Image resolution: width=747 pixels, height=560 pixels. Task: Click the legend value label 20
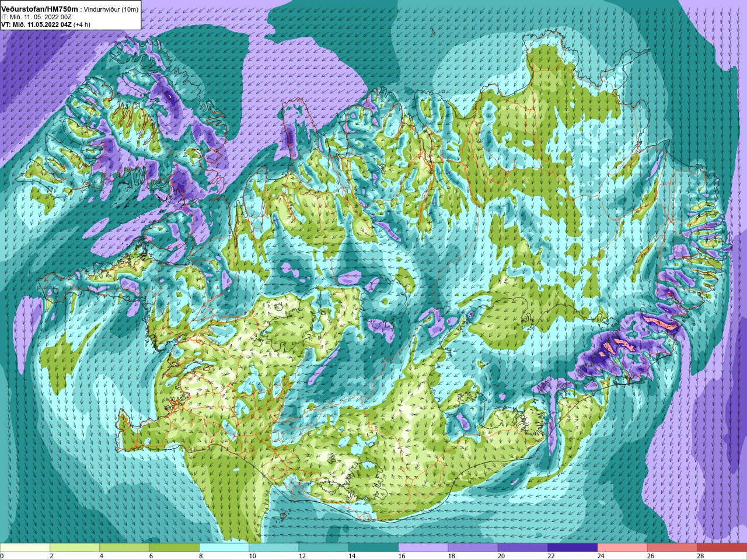(x=501, y=556)
